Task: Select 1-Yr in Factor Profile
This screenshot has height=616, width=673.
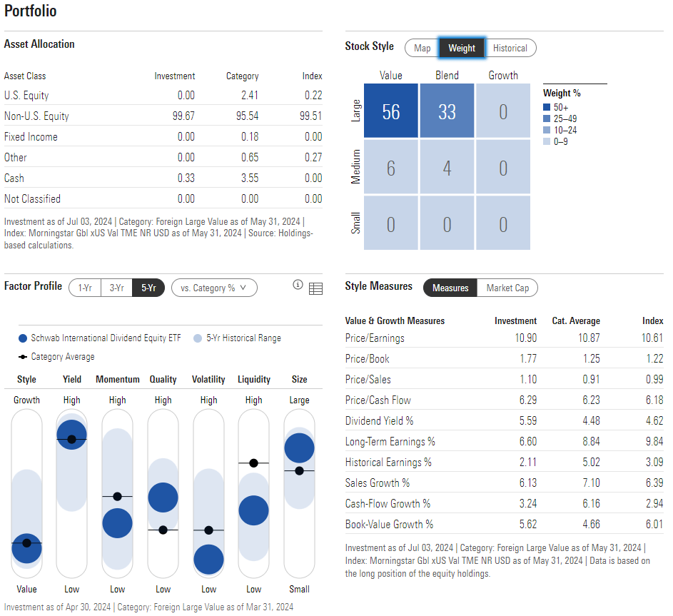Action: point(85,288)
